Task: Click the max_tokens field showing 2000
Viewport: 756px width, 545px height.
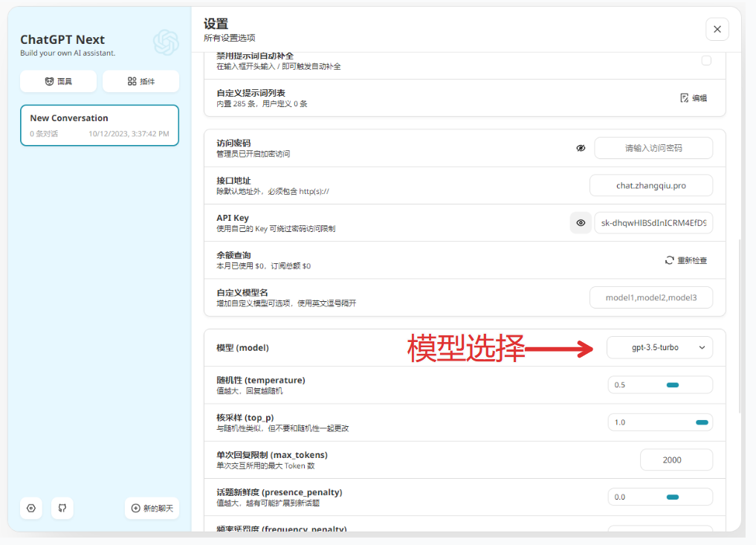Action: tap(676, 459)
